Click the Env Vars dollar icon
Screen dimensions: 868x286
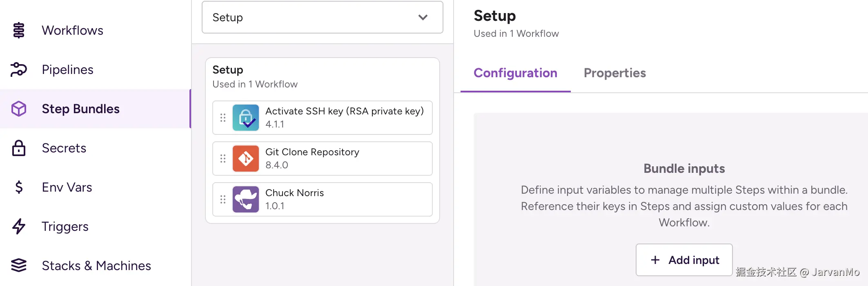tap(19, 188)
